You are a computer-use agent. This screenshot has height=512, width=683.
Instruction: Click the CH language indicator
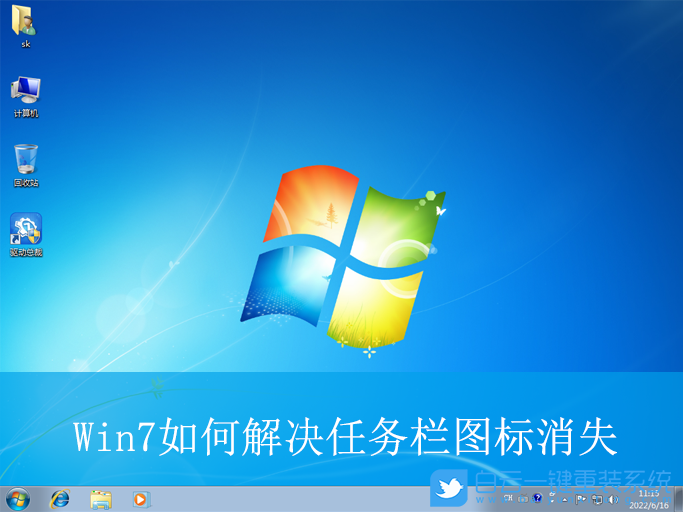click(x=508, y=498)
